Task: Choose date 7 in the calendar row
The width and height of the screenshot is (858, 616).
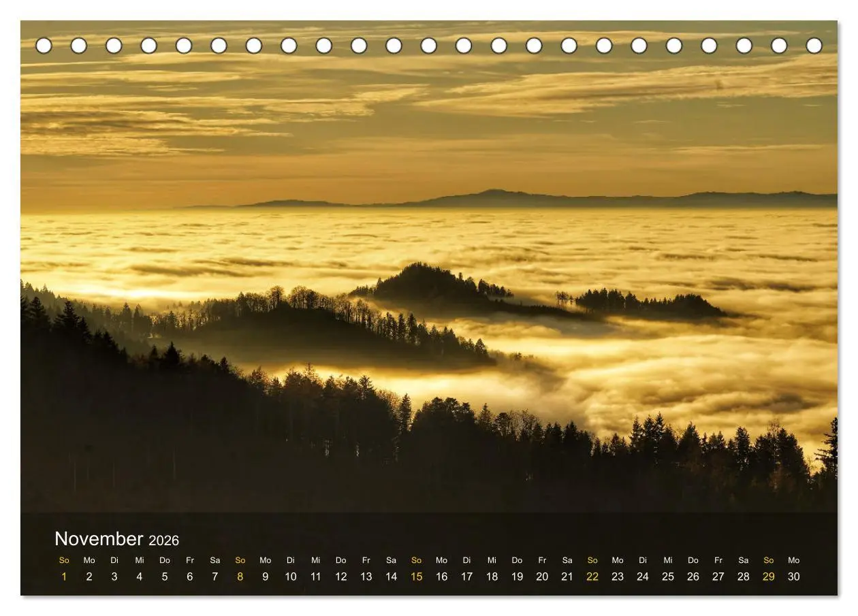Action: tap(215, 577)
